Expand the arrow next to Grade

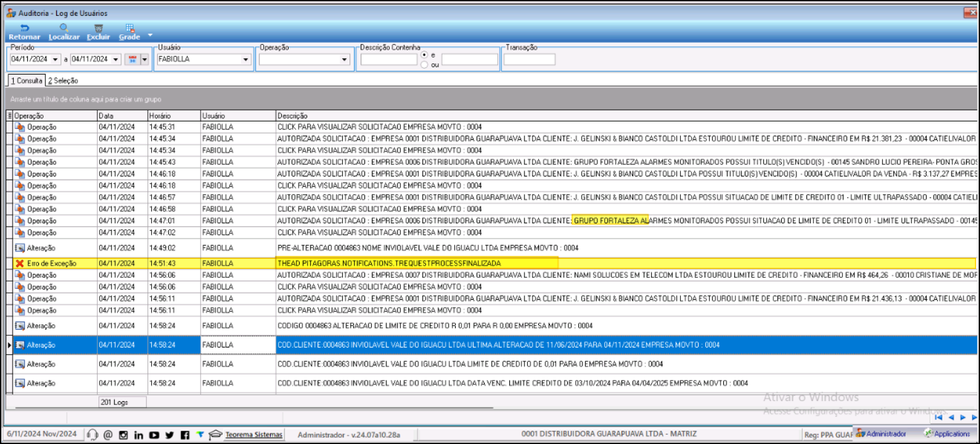150,34
